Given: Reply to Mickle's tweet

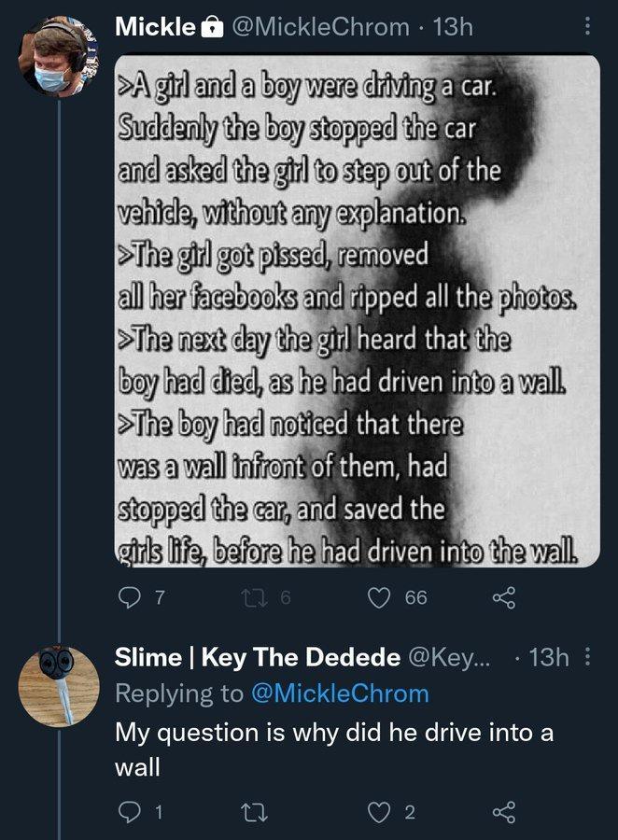Looking at the screenshot, I should pos(128,597).
